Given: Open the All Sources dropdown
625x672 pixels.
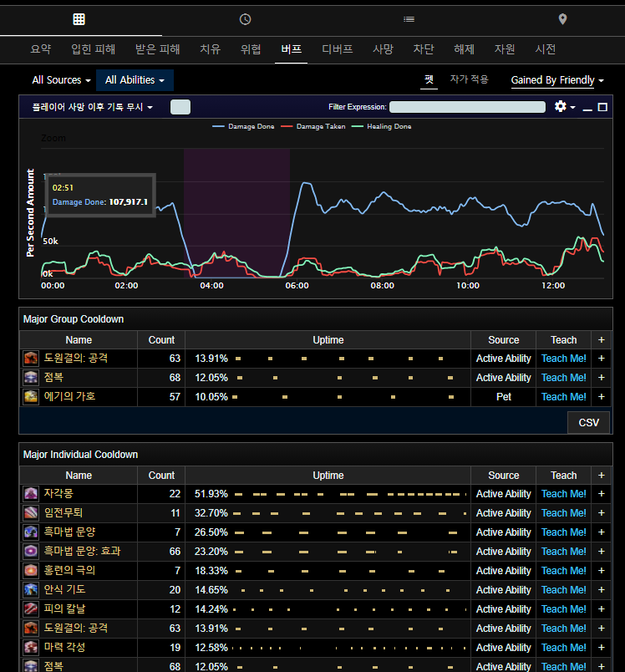Looking at the screenshot, I should click(61, 80).
